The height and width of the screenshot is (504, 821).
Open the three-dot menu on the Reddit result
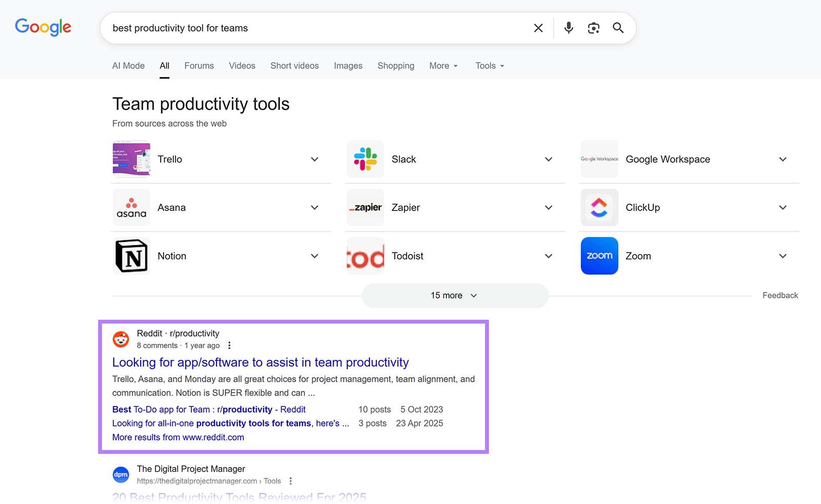point(229,345)
